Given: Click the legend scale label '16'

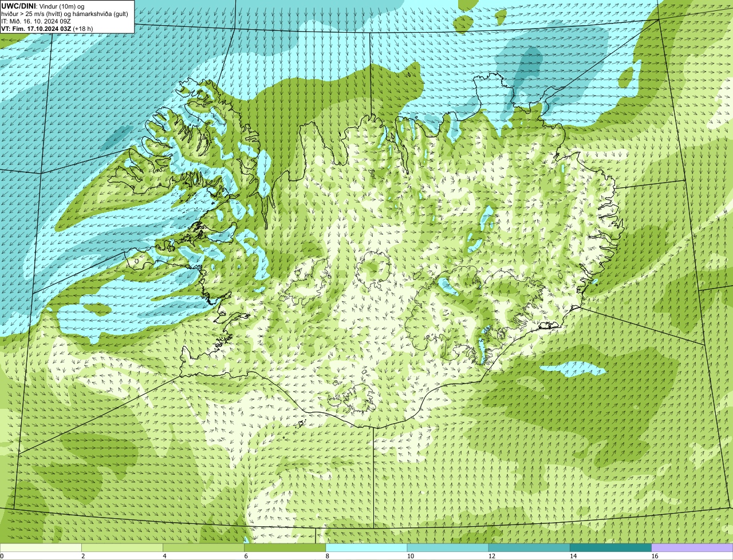Looking at the screenshot, I should tap(655, 556).
